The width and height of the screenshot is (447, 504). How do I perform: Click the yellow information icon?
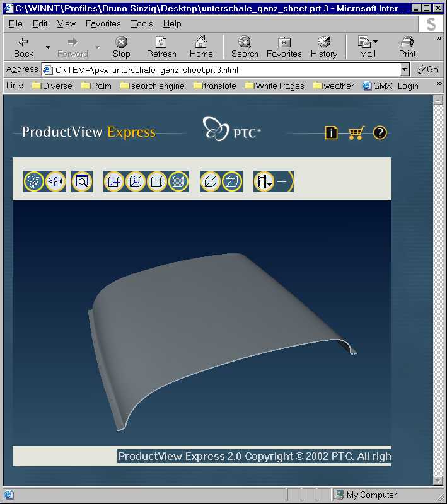(x=331, y=132)
